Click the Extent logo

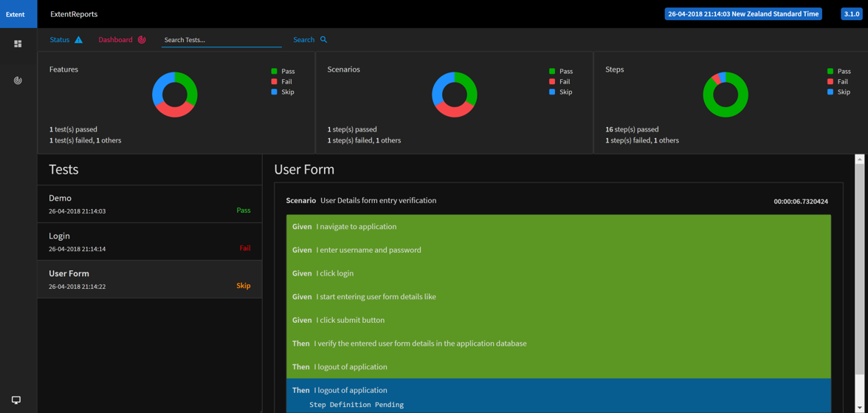point(15,14)
